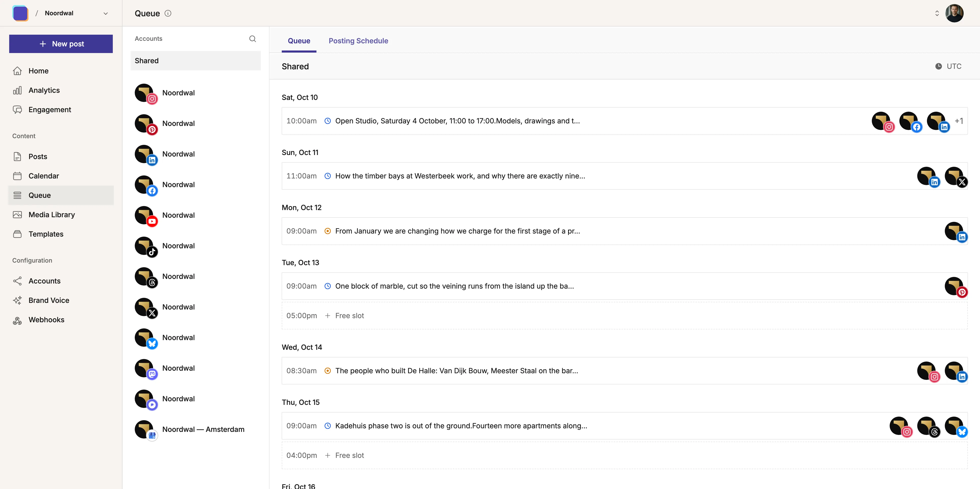980x489 pixels.
Task: Select the Noordwal Mastodon account
Action: point(195,368)
